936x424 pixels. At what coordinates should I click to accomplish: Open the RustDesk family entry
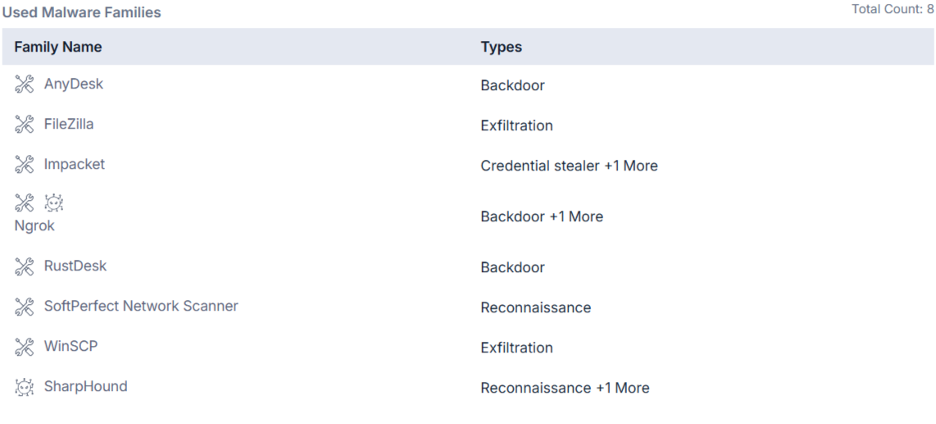[75, 266]
